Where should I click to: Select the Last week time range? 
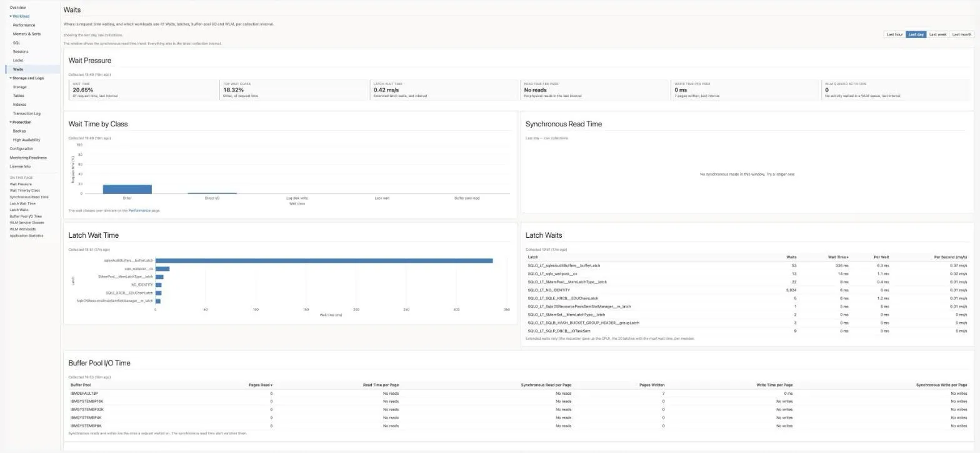point(937,34)
